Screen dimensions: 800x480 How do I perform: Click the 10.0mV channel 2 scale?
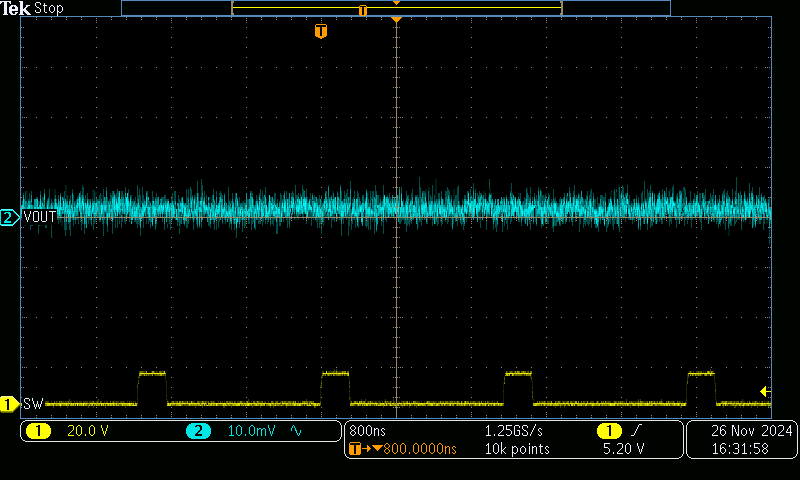click(x=252, y=431)
